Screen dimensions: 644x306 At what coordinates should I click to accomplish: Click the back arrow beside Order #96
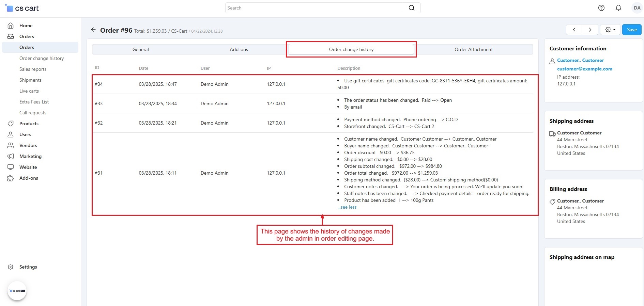pyautogui.click(x=93, y=30)
